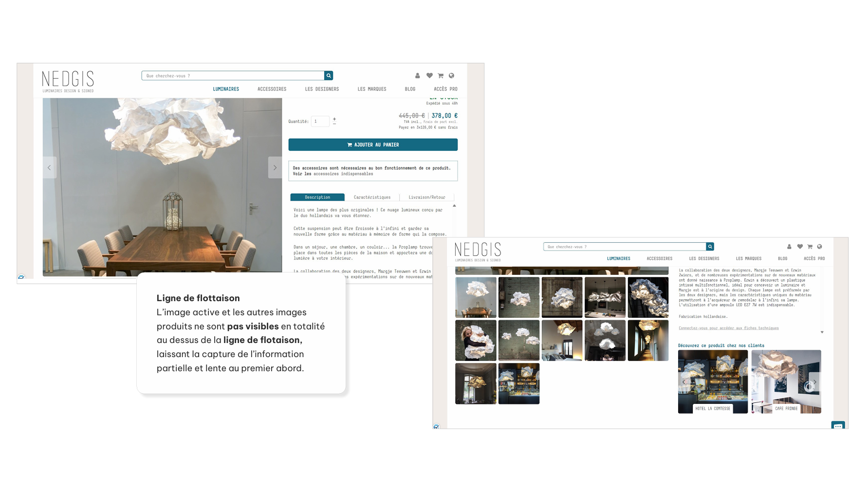Screen dimensions: 868x488
Task: Select the HOTEL LA COMTESSE client photo
Action: point(713,382)
